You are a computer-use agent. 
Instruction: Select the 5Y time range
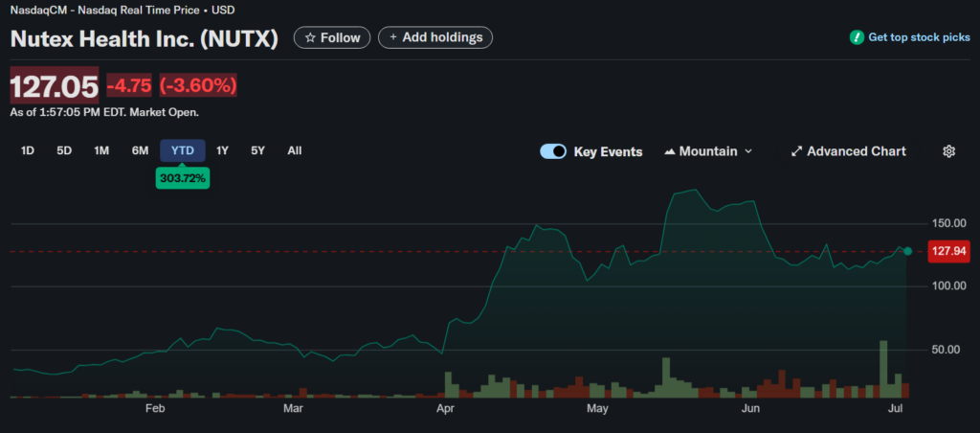click(257, 150)
